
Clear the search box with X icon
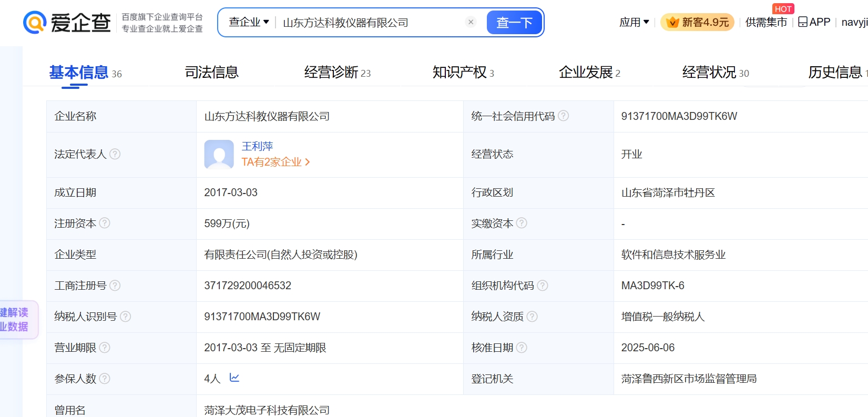(x=471, y=22)
